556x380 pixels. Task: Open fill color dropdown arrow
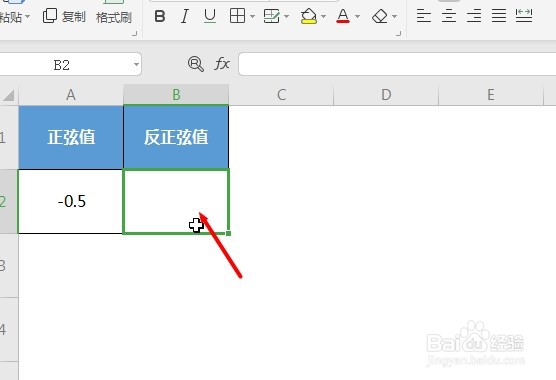coord(323,16)
